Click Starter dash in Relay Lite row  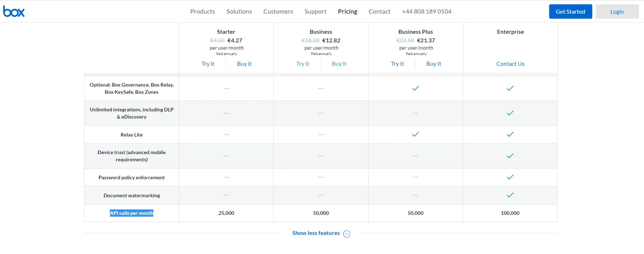pyautogui.click(x=226, y=134)
